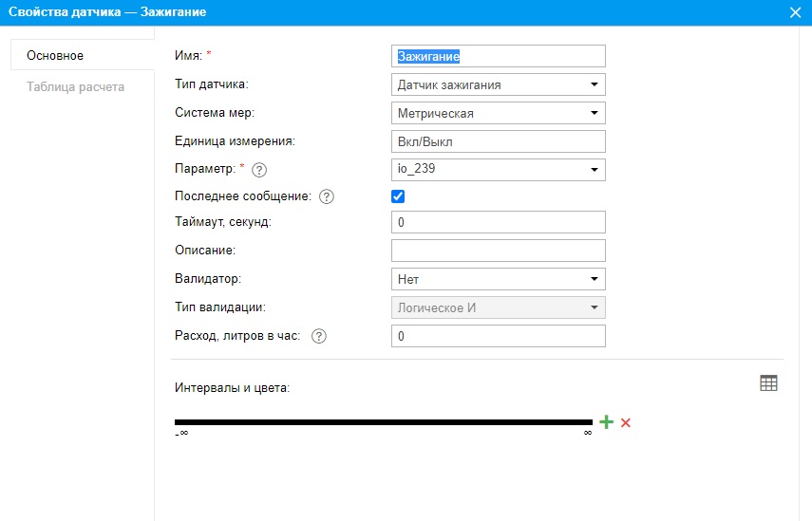Expand the Система мер dropdown

pyautogui.click(x=499, y=113)
